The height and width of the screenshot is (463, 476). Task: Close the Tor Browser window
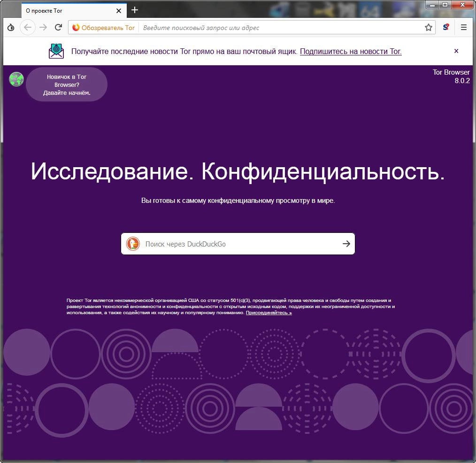(x=463, y=5)
